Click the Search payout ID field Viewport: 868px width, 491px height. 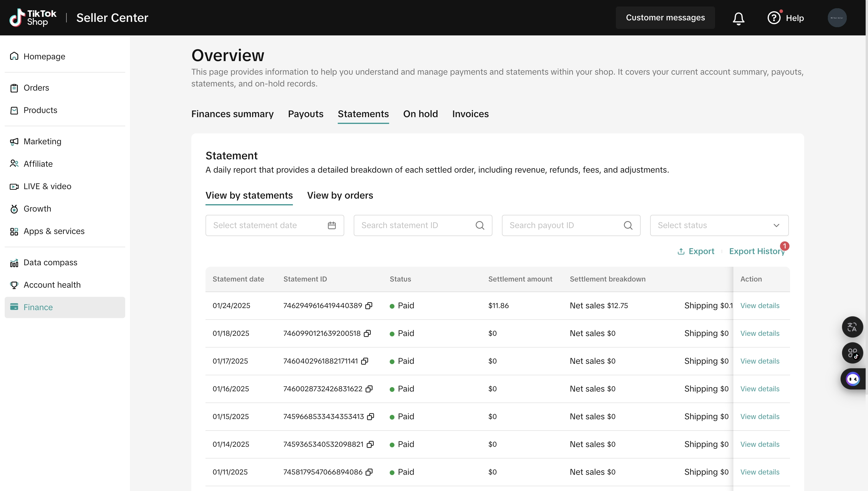click(563, 225)
